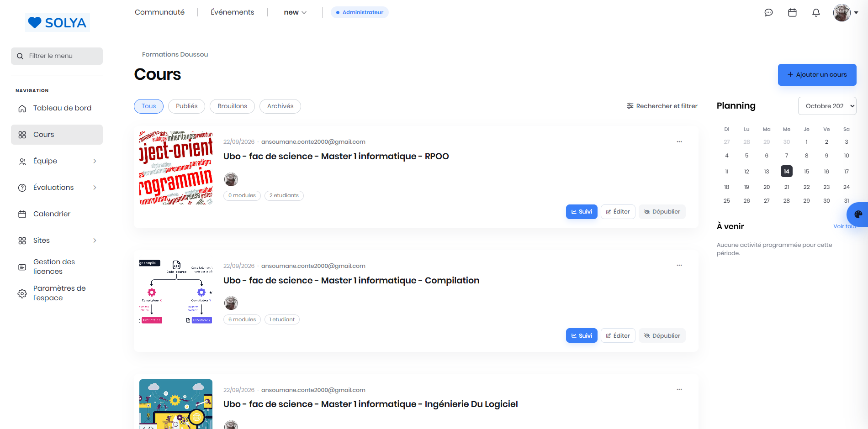Select the Publiés filter chip
This screenshot has height=429, width=868.
click(x=187, y=106)
